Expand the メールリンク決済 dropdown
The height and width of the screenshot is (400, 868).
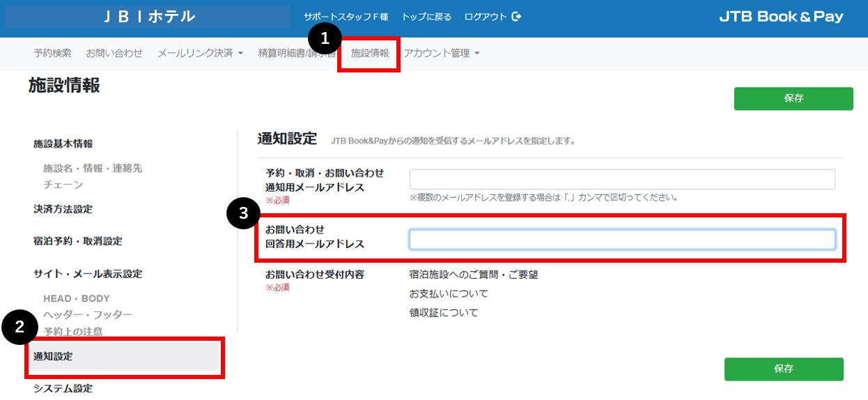pyautogui.click(x=200, y=53)
